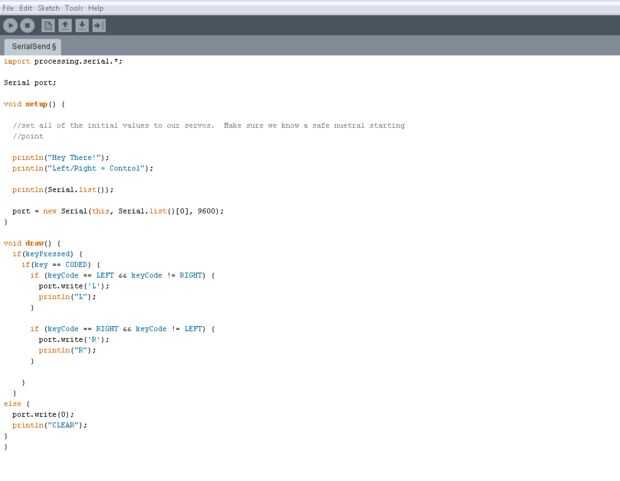Click the port.write('L') line
The height and width of the screenshot is (481, 620).
click(x=74, y=286)
